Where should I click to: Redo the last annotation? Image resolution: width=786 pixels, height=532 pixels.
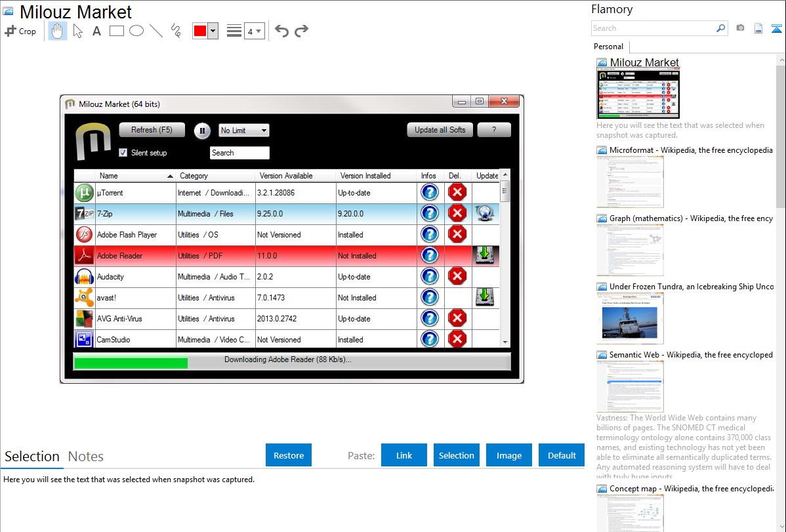(x=301, y=31)
